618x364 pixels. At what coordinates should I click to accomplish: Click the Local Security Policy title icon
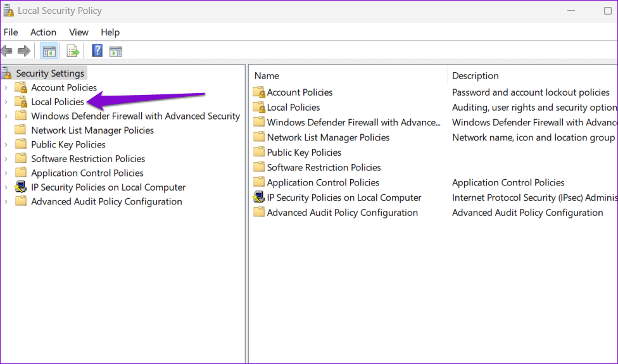coord(8,11)
